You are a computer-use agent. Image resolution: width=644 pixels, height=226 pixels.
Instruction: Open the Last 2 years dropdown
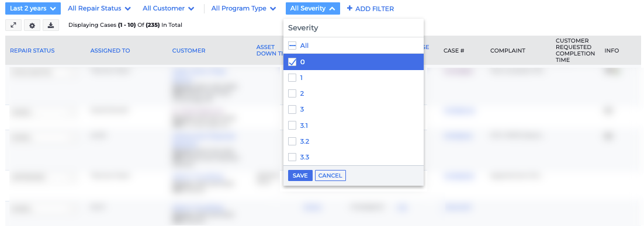tap(33, 8)
